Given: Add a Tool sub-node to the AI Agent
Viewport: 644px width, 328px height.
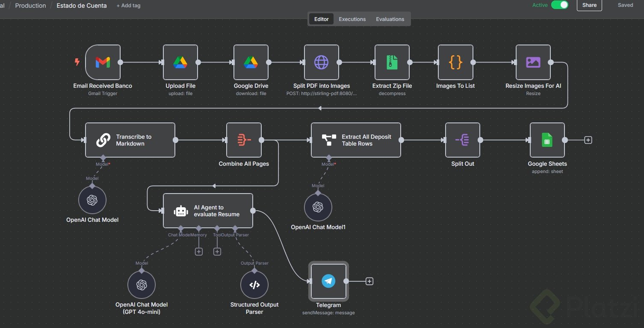Looking at the screenshot, I should [x=217, y=252].
